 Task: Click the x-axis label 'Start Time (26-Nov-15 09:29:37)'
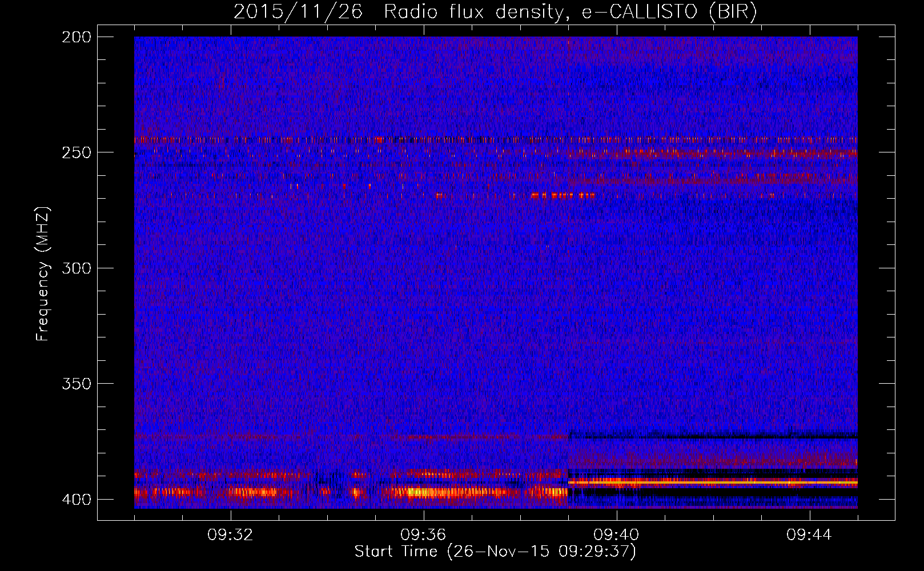tap(495, 552)
